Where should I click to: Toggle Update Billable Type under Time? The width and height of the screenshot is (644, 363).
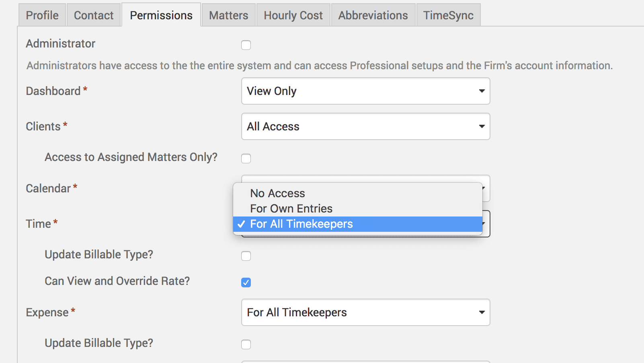coord(246,256)
